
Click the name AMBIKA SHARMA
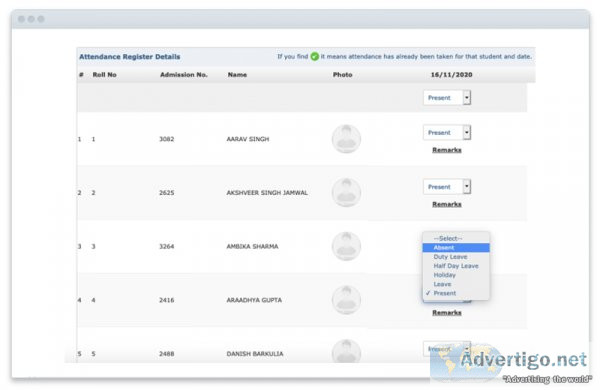252,246
